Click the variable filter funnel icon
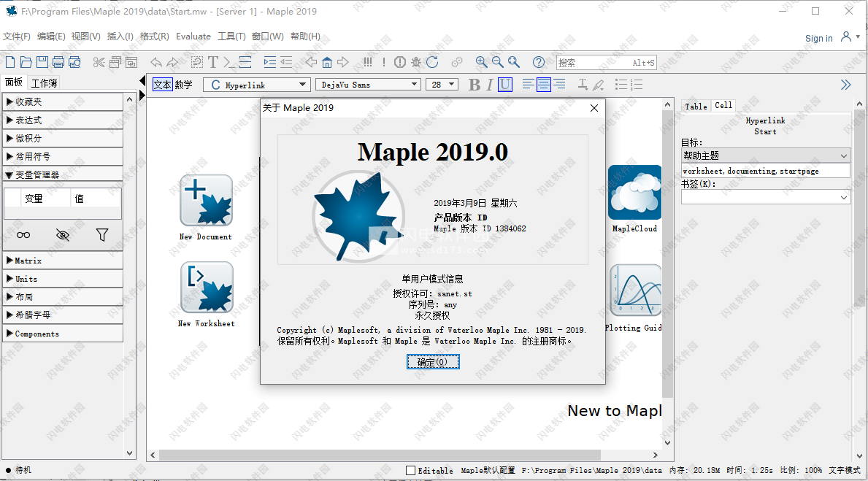This screenshot has height=481, width=868. click(x=102, y=235)
